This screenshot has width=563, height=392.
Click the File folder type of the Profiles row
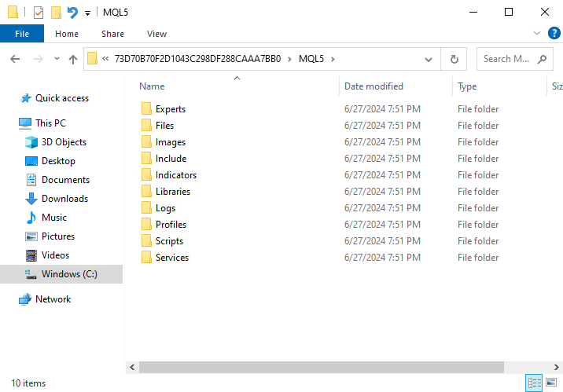[x=478, y=225]
